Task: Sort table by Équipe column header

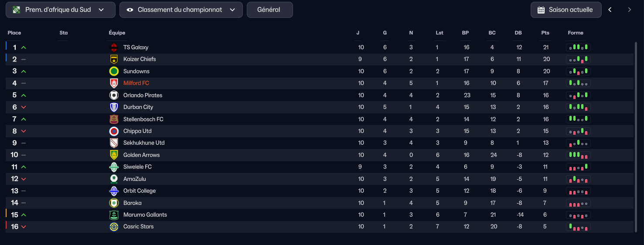Action: [117, 33]
